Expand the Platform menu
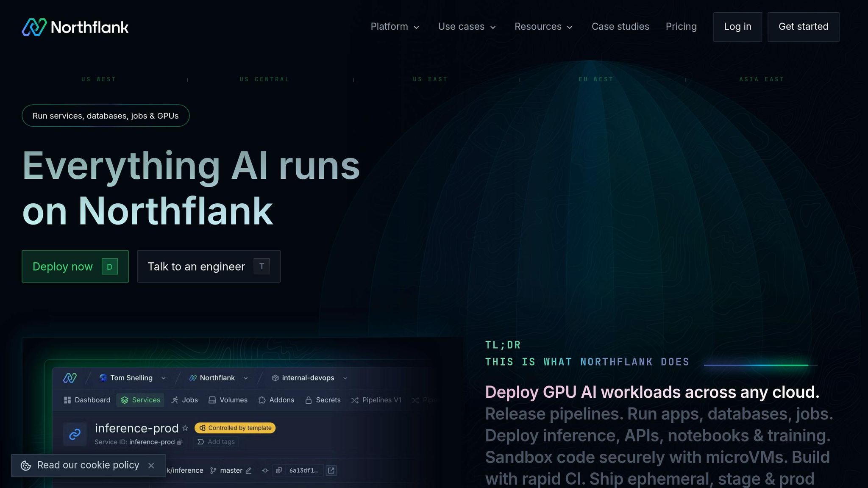 (395, 27)
